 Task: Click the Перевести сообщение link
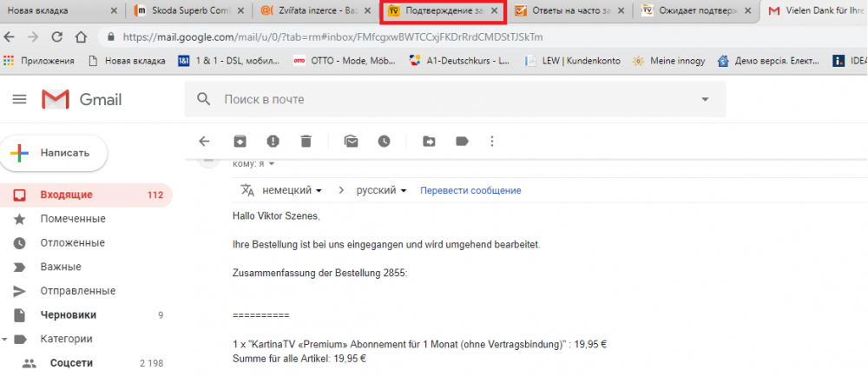(470, 190)
